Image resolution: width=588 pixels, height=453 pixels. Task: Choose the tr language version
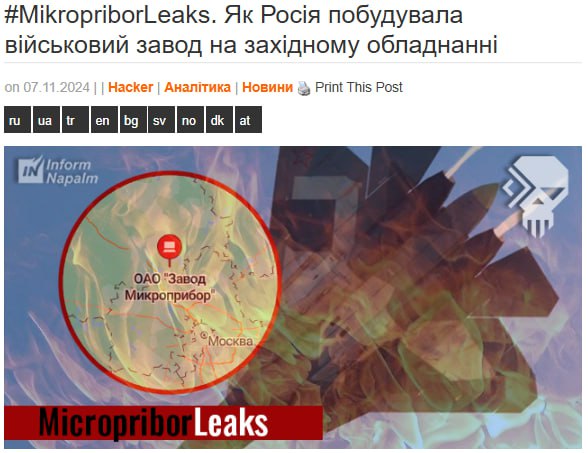pos(75,120)
